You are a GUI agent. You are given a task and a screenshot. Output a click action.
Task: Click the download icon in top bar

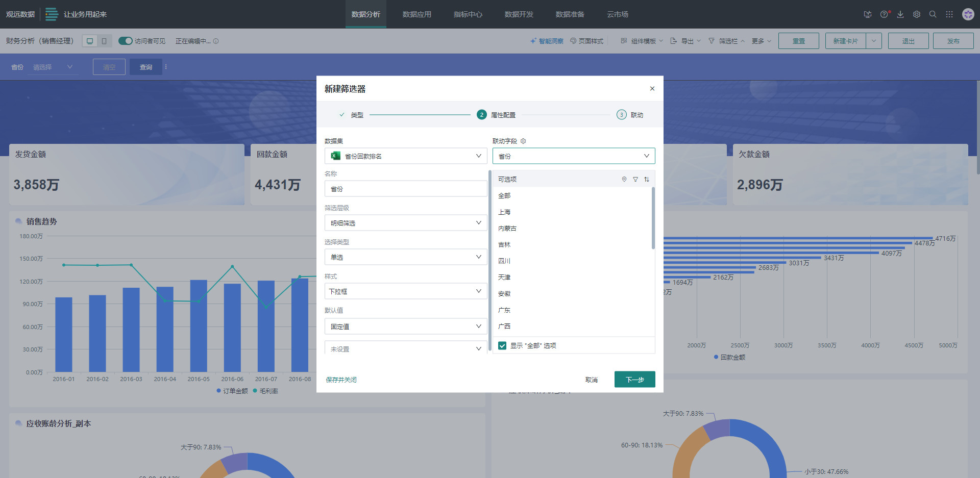click(900, 14)
